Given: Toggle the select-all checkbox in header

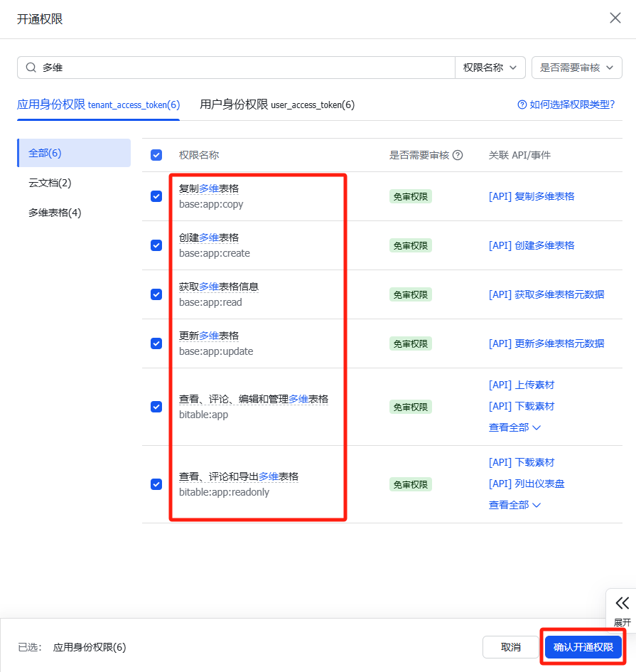Looking at the screenshot, I should [x=156, y=155].
